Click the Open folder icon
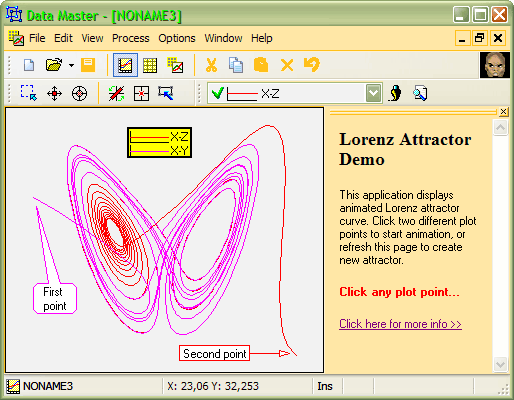 tap(54, 65)
